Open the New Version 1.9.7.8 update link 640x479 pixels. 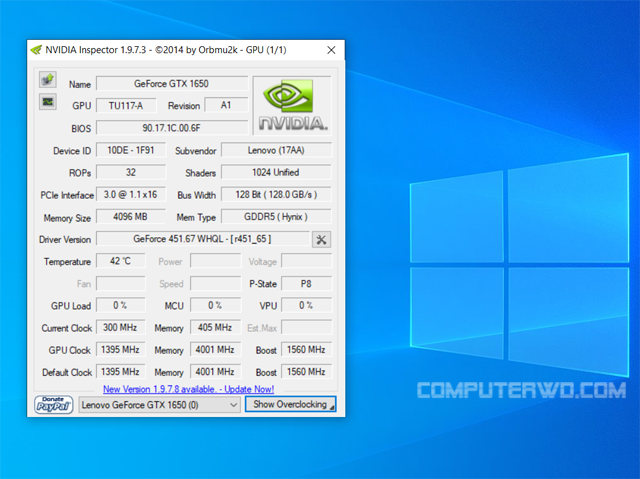[188, 389]
